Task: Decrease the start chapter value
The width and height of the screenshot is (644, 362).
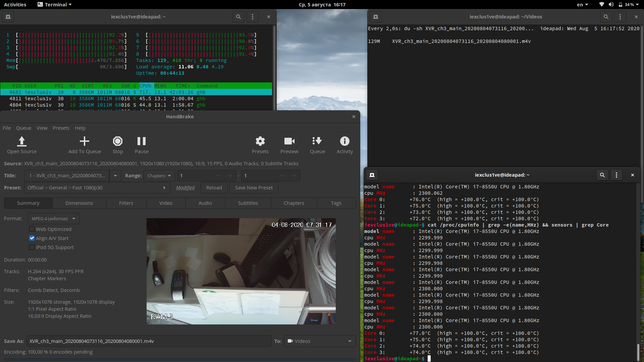Action: (219, 176)
